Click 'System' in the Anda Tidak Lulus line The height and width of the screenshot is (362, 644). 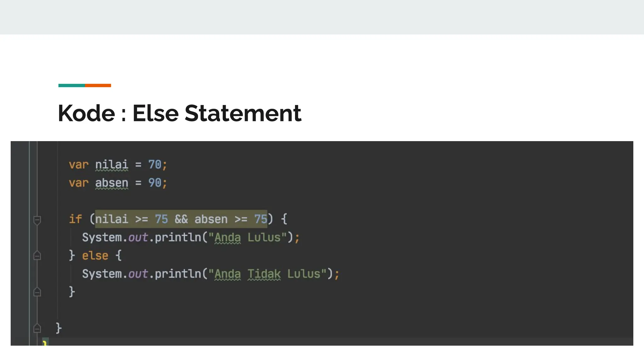point(102,274)
